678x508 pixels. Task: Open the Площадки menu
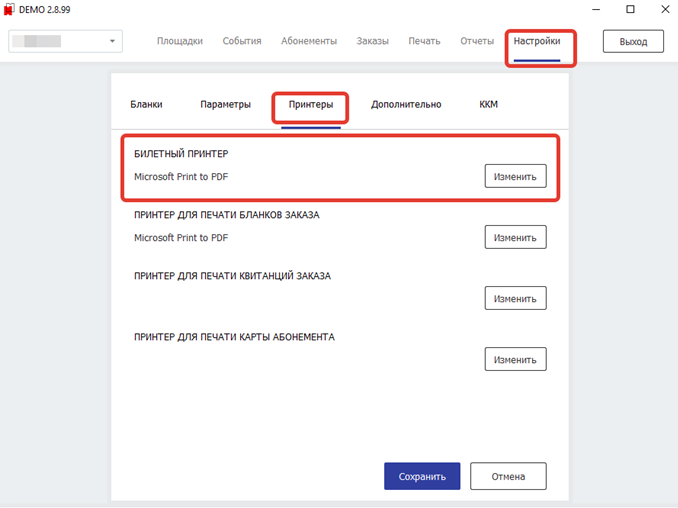[180, 42]
